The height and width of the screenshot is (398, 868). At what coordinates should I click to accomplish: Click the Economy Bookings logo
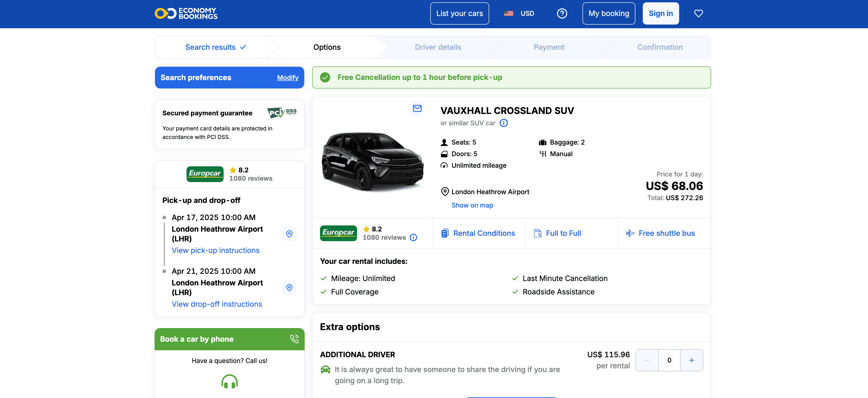pos(186,13)
